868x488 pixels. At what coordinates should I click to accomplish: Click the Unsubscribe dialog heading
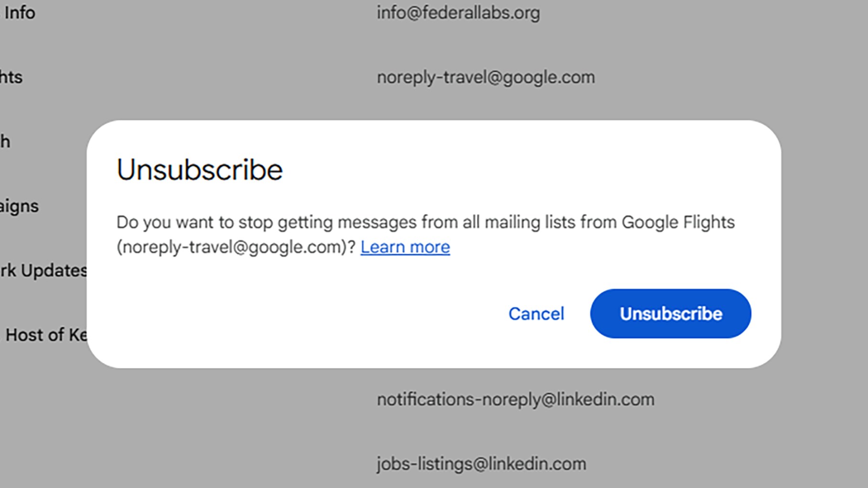click(x=200, y=170)
